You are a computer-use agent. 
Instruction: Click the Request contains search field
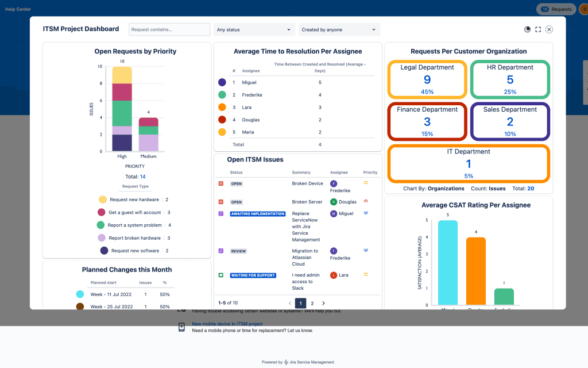coord(169,29)
